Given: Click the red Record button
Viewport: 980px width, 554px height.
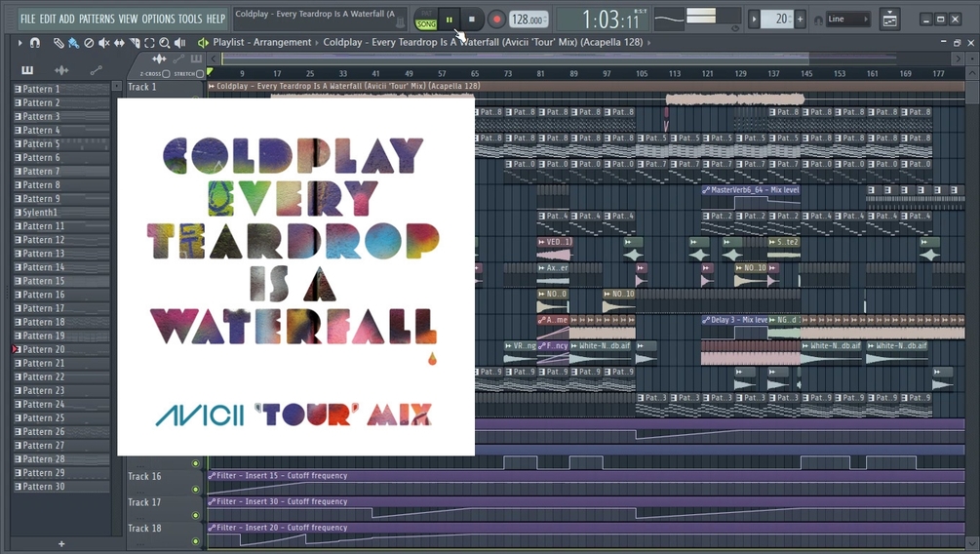Looking at the screenshot, I should point(496,20).
